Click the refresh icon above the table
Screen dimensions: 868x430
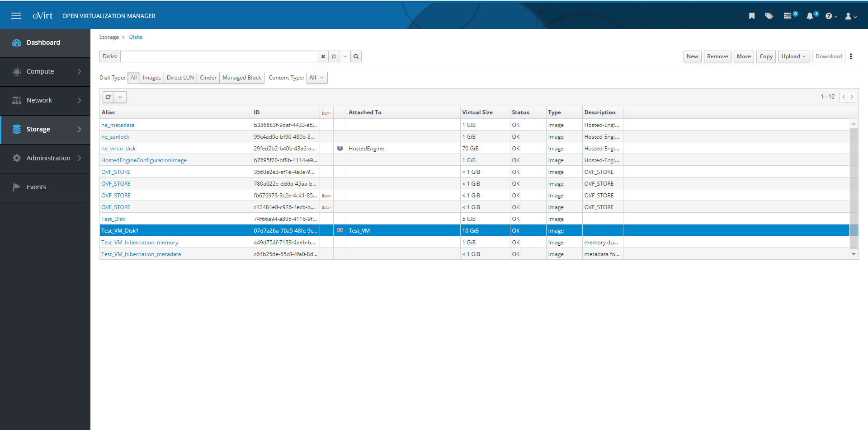click(108, 97)
